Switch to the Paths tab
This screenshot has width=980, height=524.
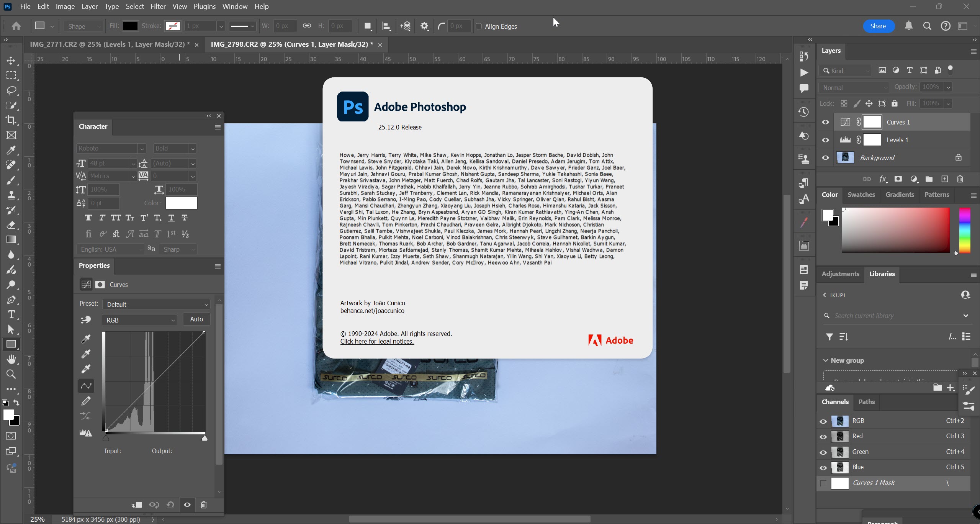(866, 402)
